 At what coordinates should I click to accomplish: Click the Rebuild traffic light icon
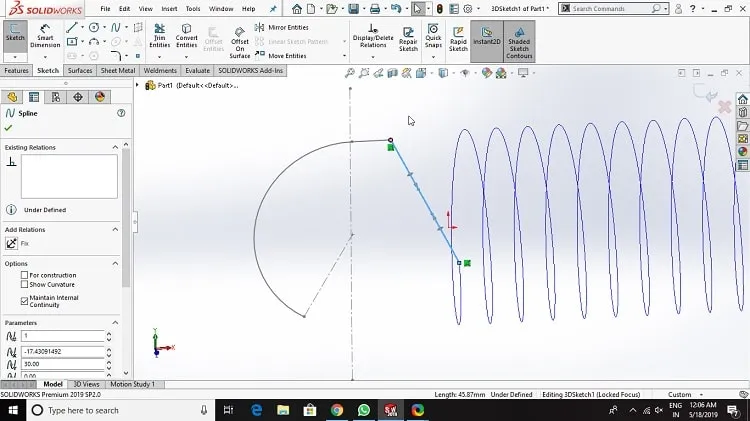[440, 9]
